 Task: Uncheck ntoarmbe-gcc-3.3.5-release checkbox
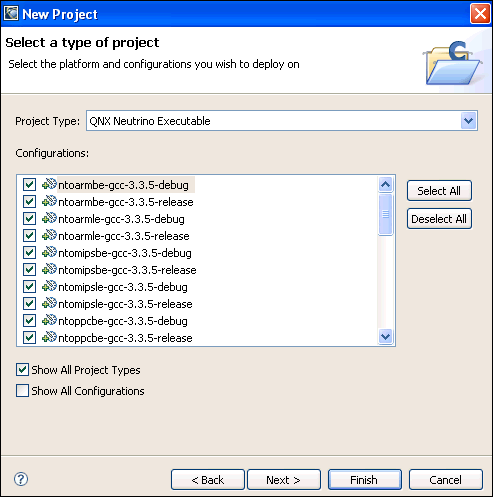(29, 201)
